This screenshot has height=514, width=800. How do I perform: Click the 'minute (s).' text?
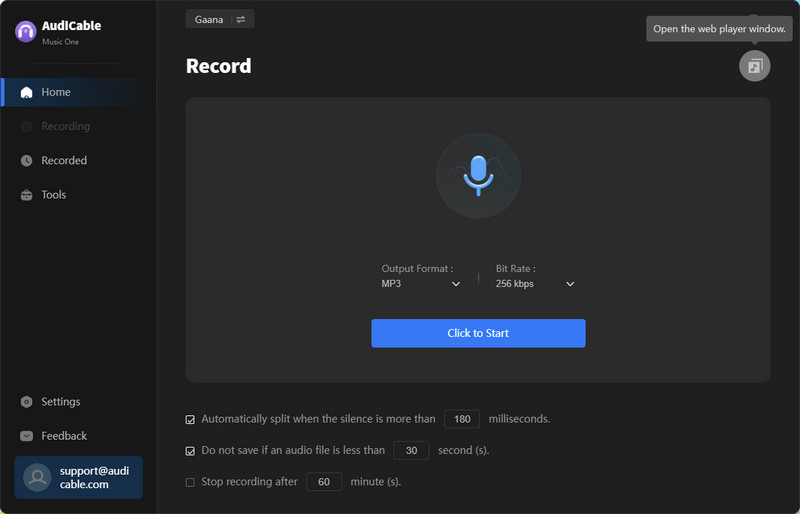coord(376,482)
